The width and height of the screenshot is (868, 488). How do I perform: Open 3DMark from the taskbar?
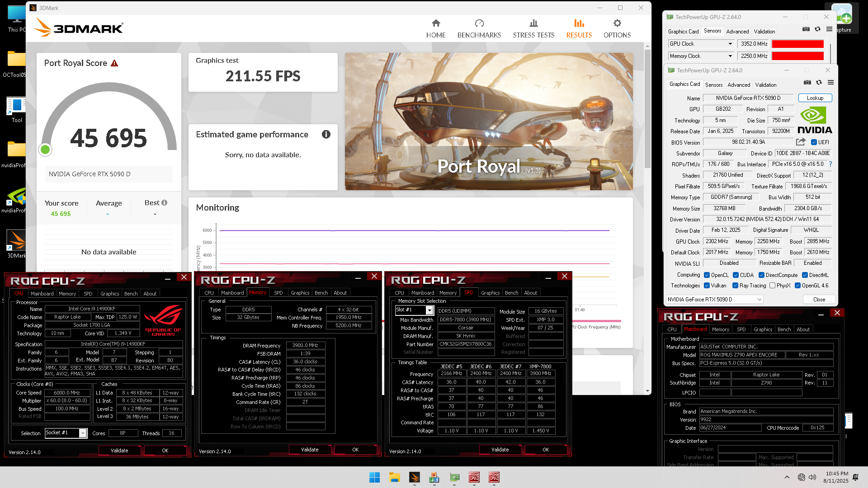(414, 477)
